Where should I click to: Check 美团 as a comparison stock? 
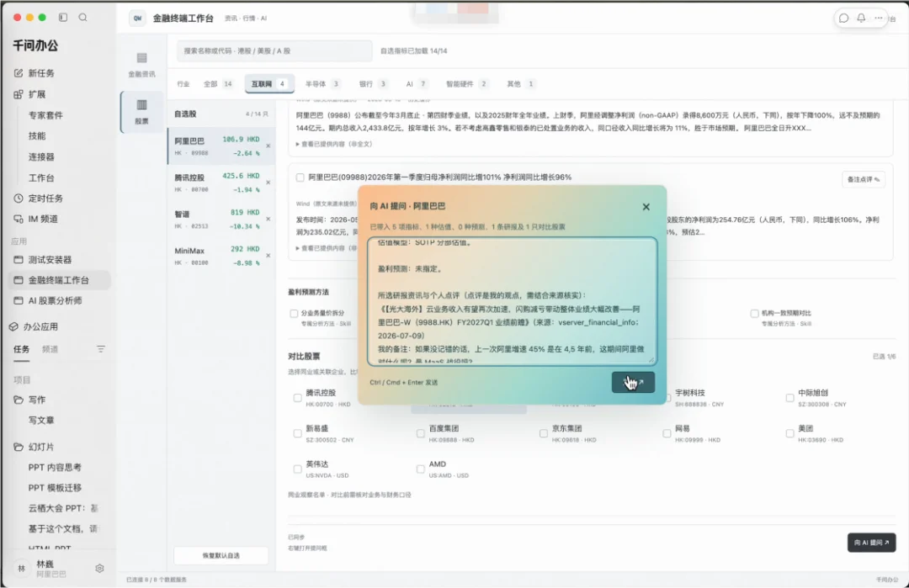[x=789, y=433]
